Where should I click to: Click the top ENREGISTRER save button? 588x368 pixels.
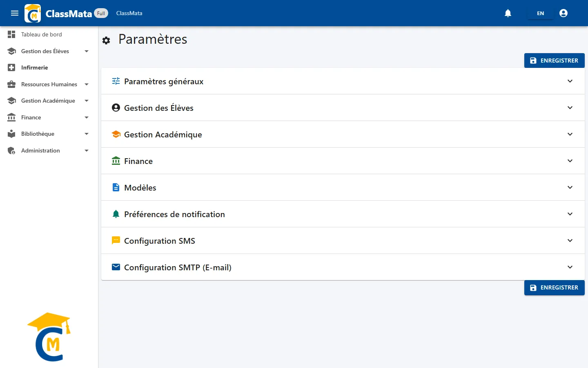(x=554, y=61)
